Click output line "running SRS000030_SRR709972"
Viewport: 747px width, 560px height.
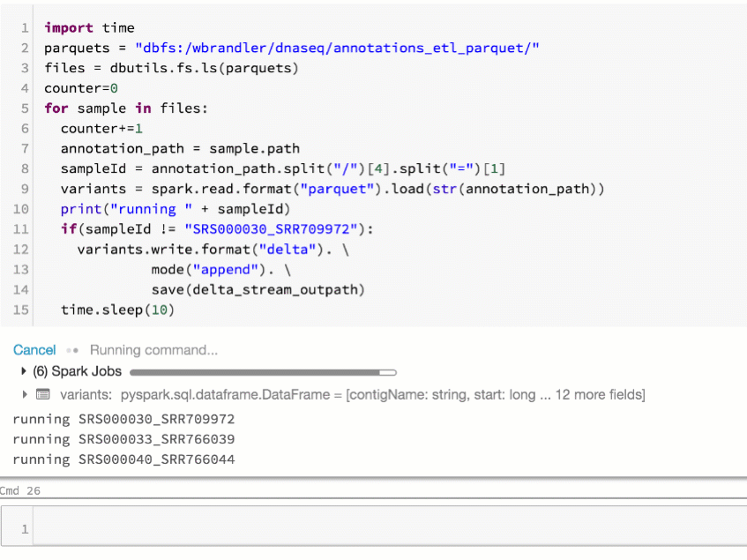pos(123,419)
